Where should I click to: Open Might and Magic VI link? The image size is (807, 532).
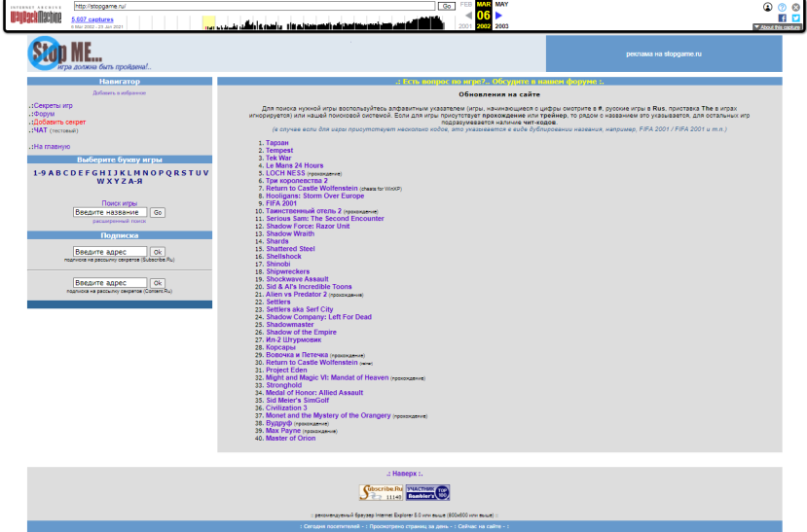point(327,377)
